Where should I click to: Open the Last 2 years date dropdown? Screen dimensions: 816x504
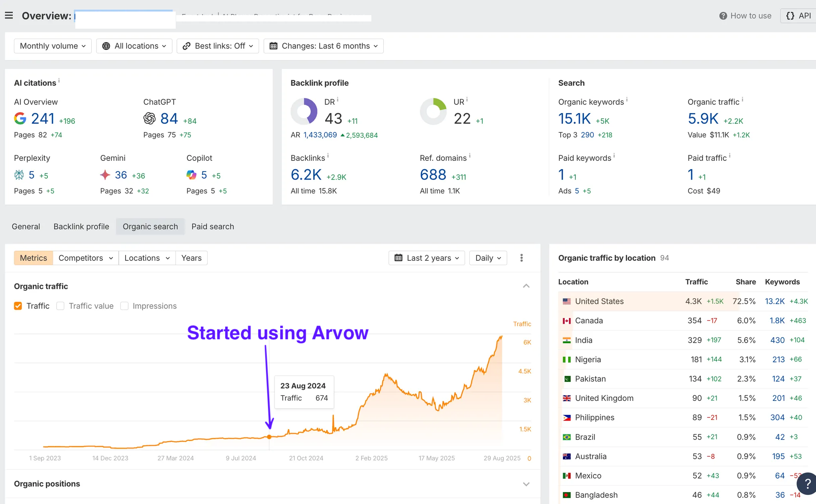(x=427, y=258)
